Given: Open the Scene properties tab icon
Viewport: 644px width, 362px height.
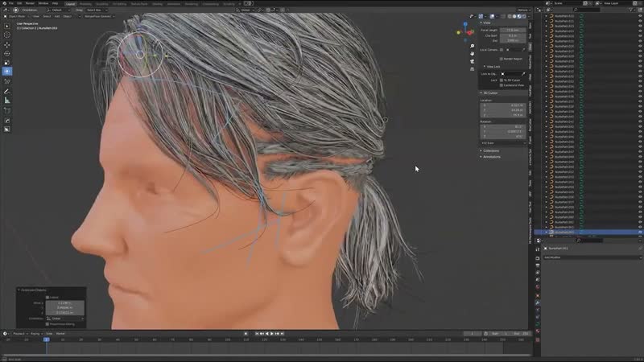Looking at the screenshot, I should click(x=537, y=280).
